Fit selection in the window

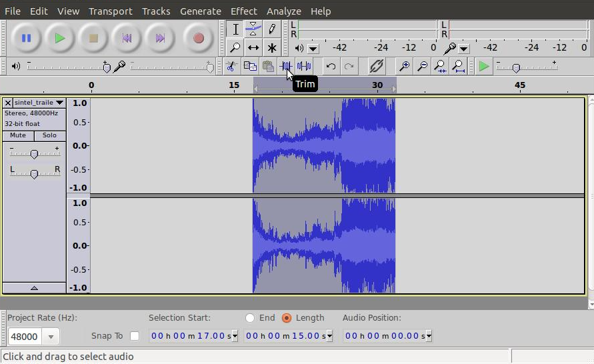pyautogui.click(x=440, y=67)
